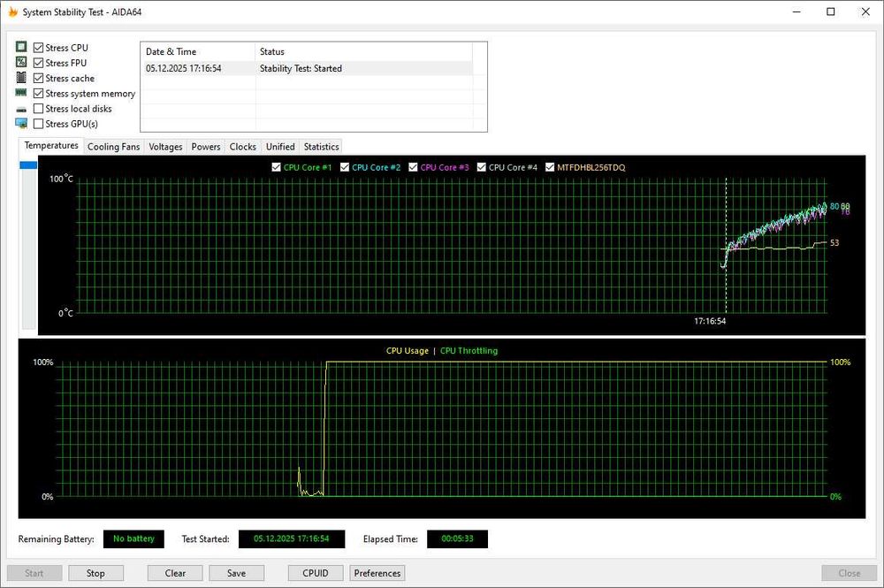The image size is (884, 588).
Task: Click the RAM module icon beside Stress system memory
Action: coord(21,93)
